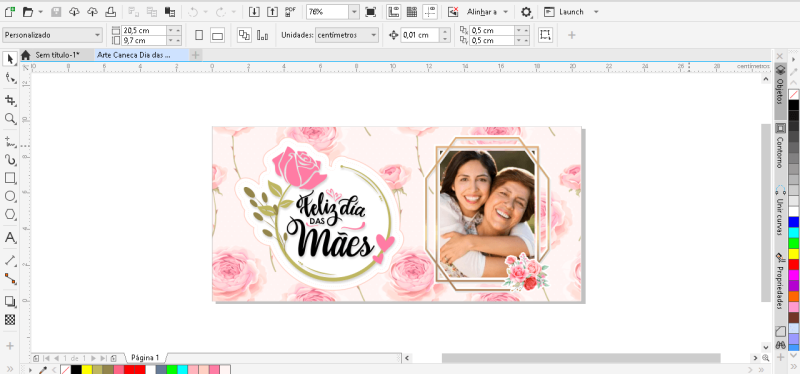Viewport: 800px width, 374px height.
Task: Click the horizontal scrollbar thumb
Action: 581,358
